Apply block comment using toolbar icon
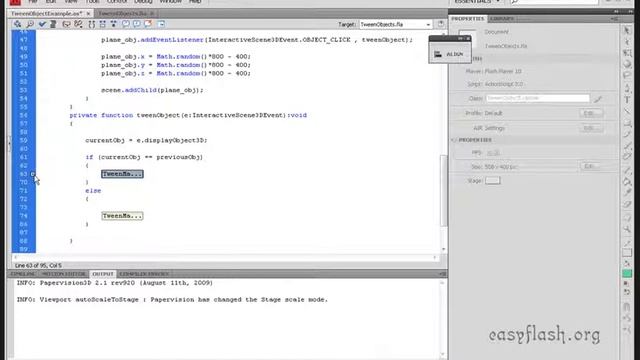The height and width of the screenshot is (360, 640). tap(126, 24)
